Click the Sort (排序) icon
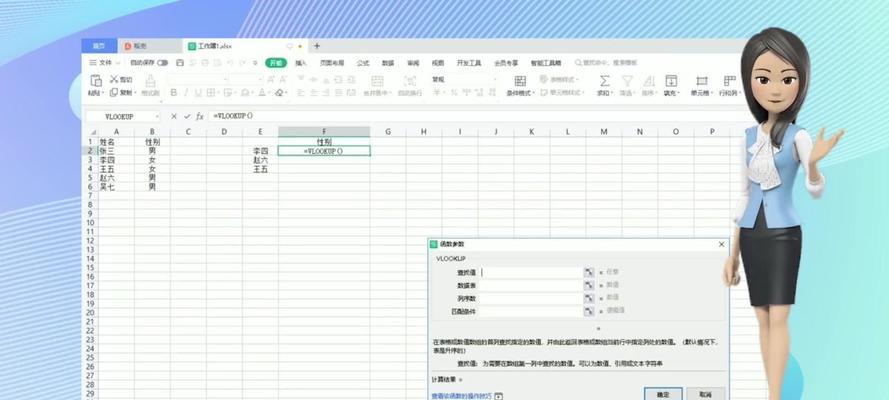Viewport: 889px width, 400px height. [649, 80]
